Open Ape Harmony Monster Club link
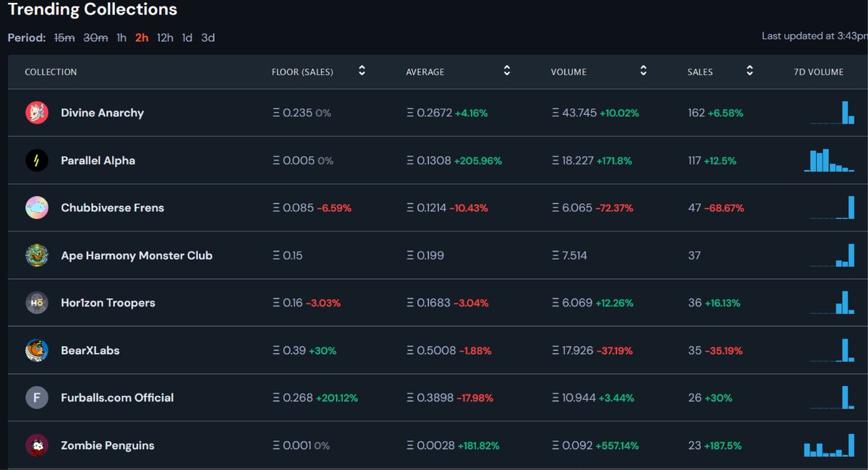 point(137,255)
